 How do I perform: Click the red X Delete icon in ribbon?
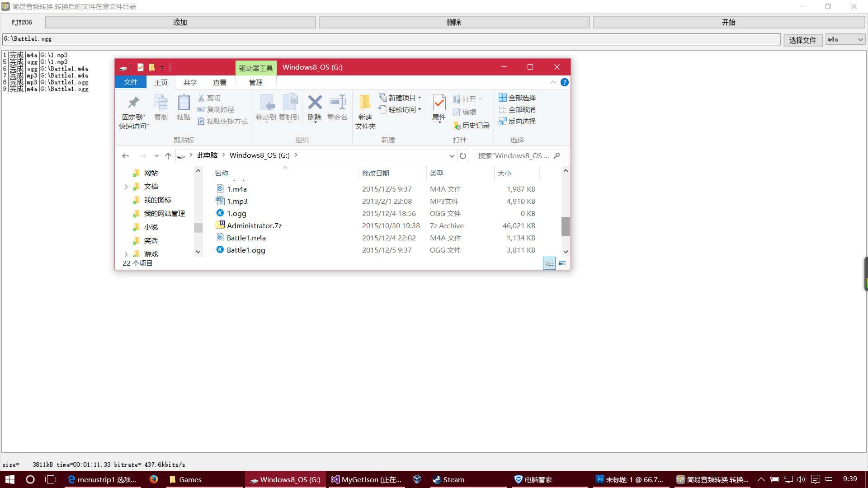315,103
